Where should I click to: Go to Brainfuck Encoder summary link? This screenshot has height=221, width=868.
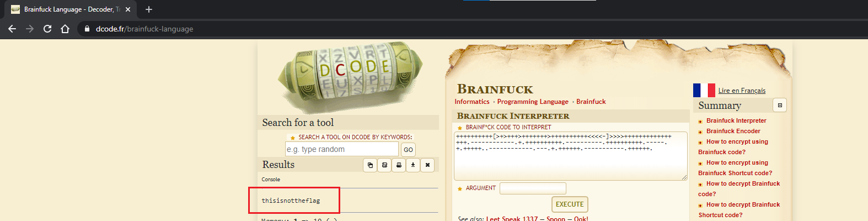click(x=733, y=131)
